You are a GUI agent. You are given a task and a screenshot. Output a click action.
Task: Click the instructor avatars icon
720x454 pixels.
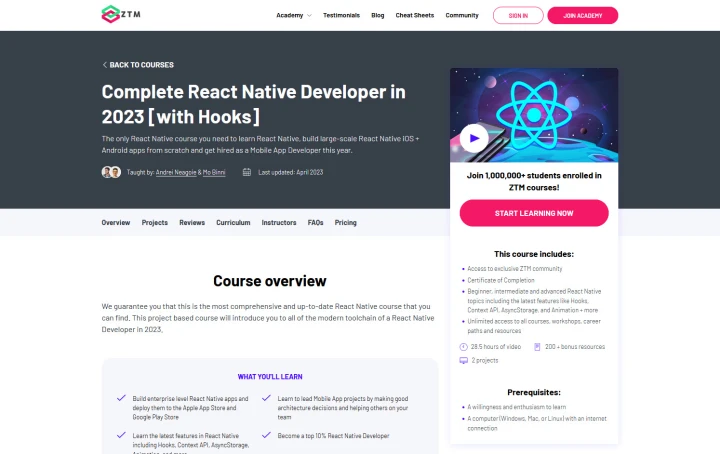point(111,172)
